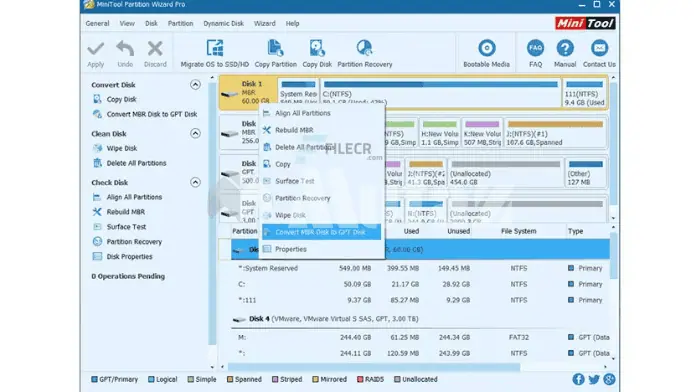Click the Undo arrow icon
The height and width of the screenshot is (392, 698).
pyautogui.click(x=125, y=49)
